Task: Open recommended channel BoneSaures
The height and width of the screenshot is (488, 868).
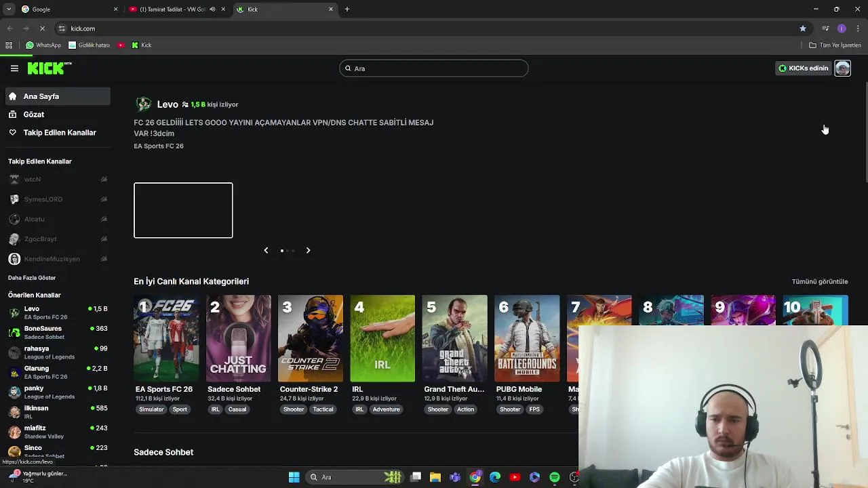Action: [x=58, y=332]
